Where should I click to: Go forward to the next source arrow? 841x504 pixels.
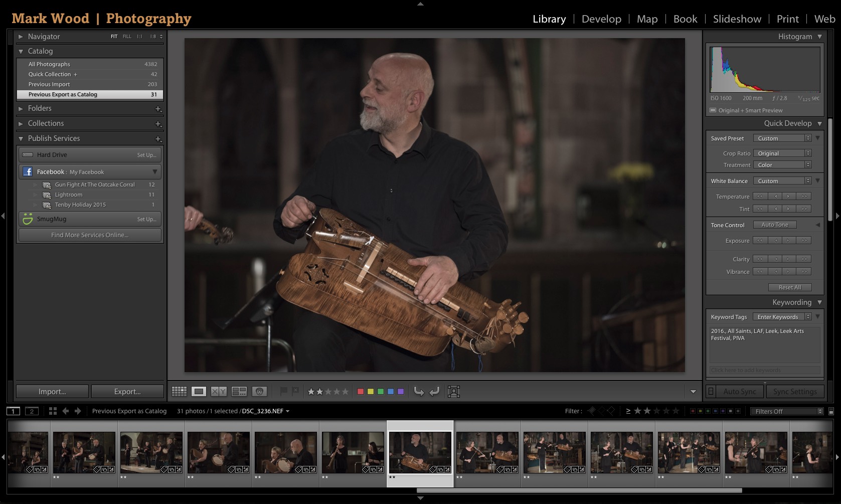coord(78,411)
